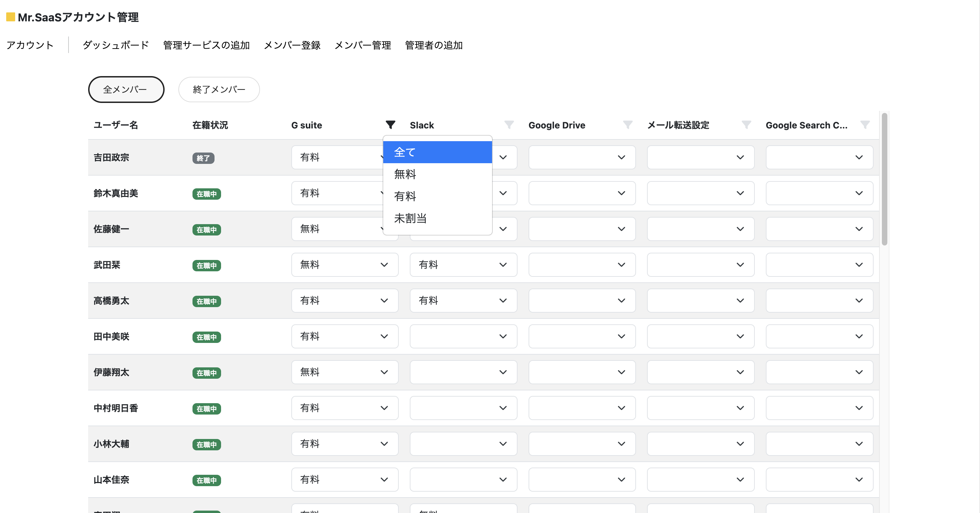
Task: Open メール転送設定 dropdown for 佐藤健一
Action: coord(701,229)
